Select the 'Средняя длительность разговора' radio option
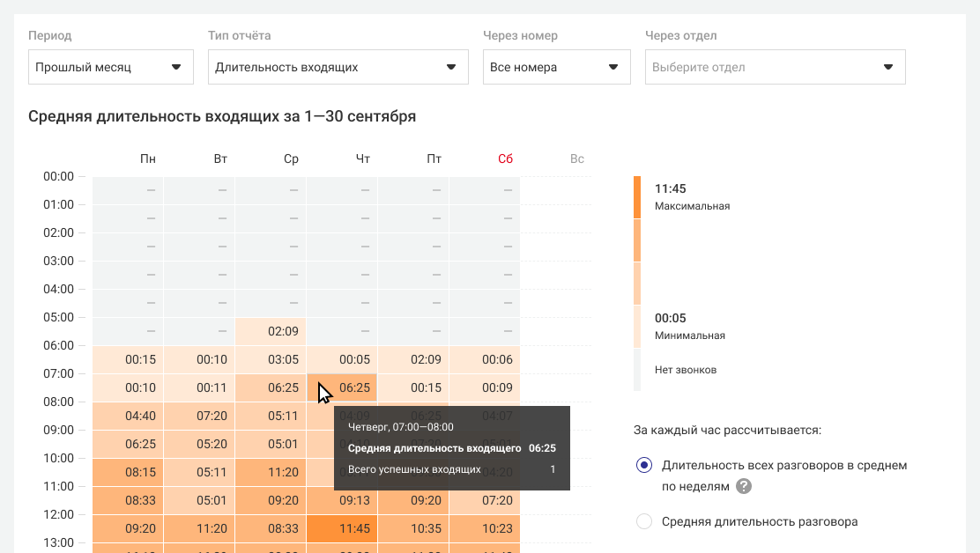 [x=644, y=521]
